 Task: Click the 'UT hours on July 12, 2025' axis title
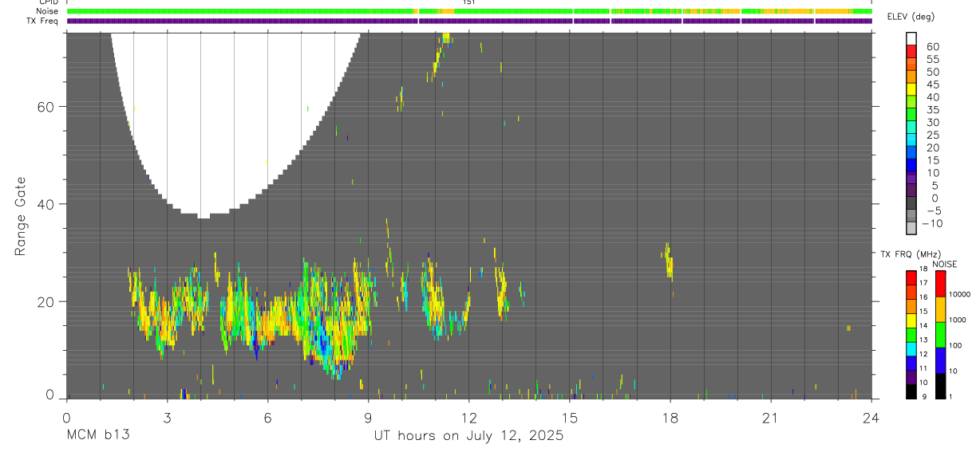click(469, 436)
